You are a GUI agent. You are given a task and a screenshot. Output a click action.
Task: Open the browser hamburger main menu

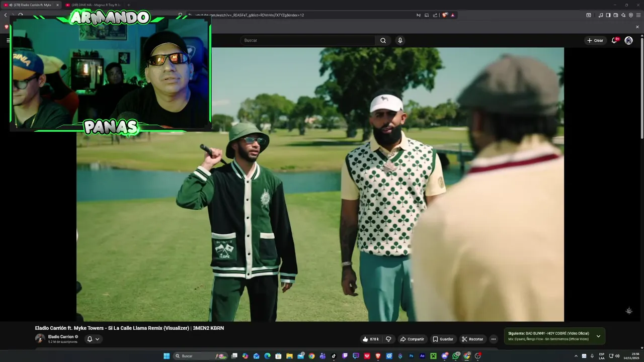[638, 15]
